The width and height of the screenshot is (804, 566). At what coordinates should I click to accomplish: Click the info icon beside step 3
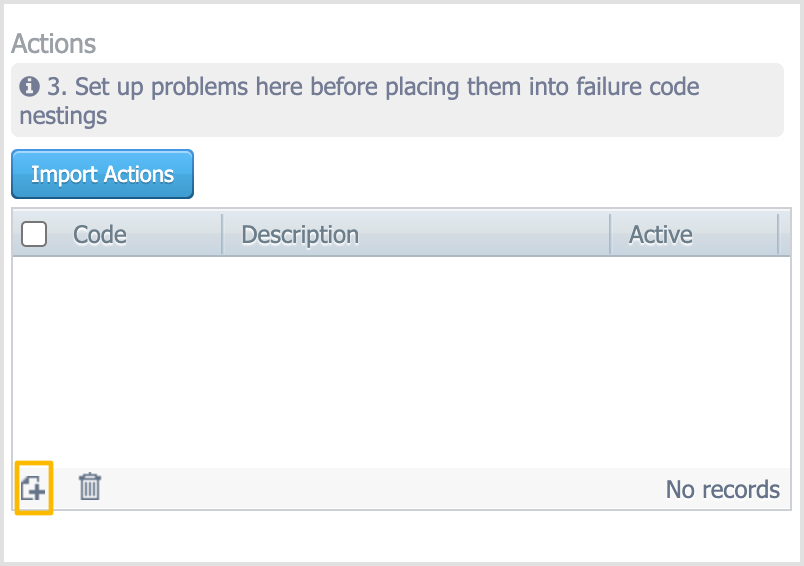coord(29,87)
